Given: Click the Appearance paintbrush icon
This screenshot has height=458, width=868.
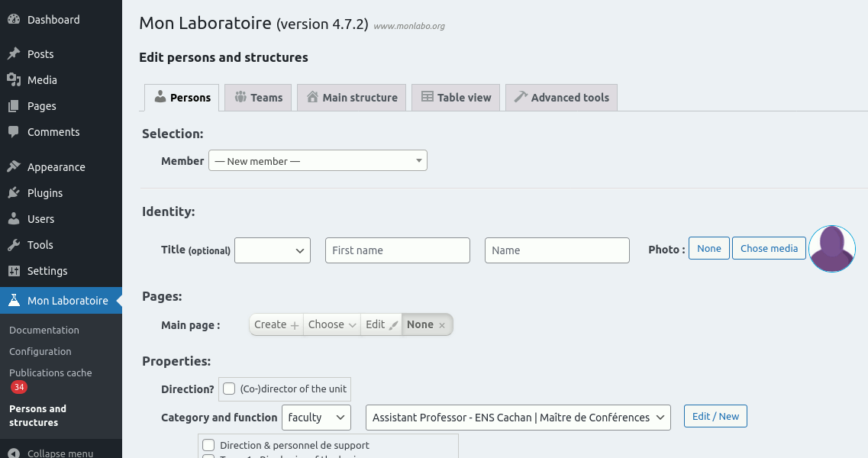Looking at the screenshot, I should click(x=14, y=166).
